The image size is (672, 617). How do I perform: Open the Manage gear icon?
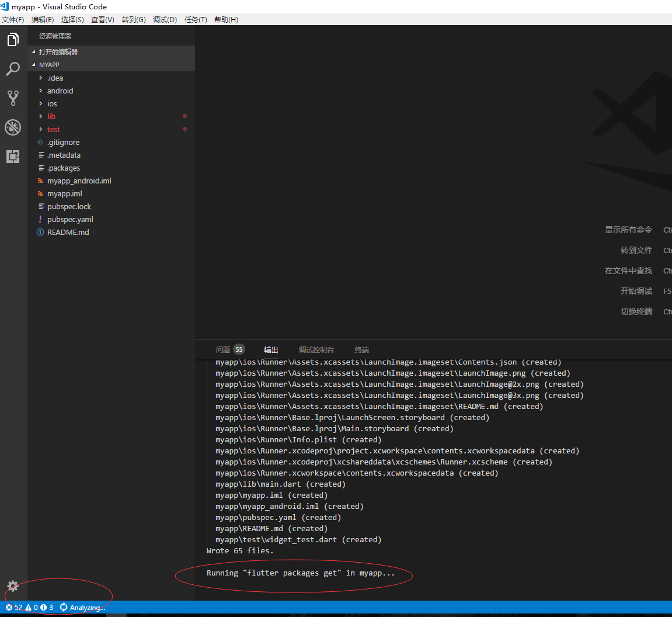tap(13, 586)
